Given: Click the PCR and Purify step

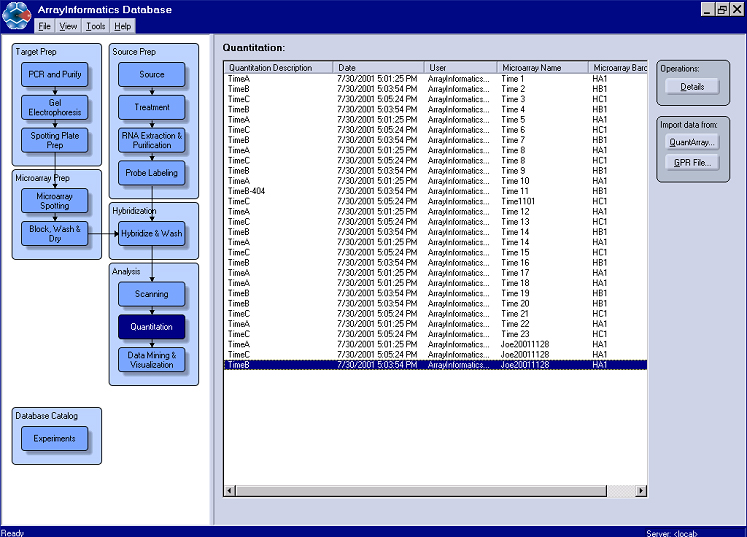Looking at the screenshot, I should (55, 74).
